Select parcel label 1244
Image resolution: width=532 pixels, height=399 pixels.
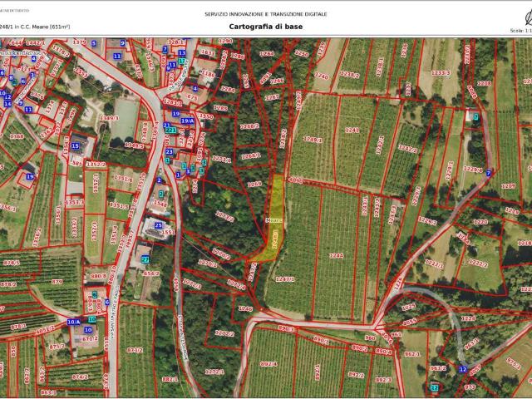coord(336,255)
